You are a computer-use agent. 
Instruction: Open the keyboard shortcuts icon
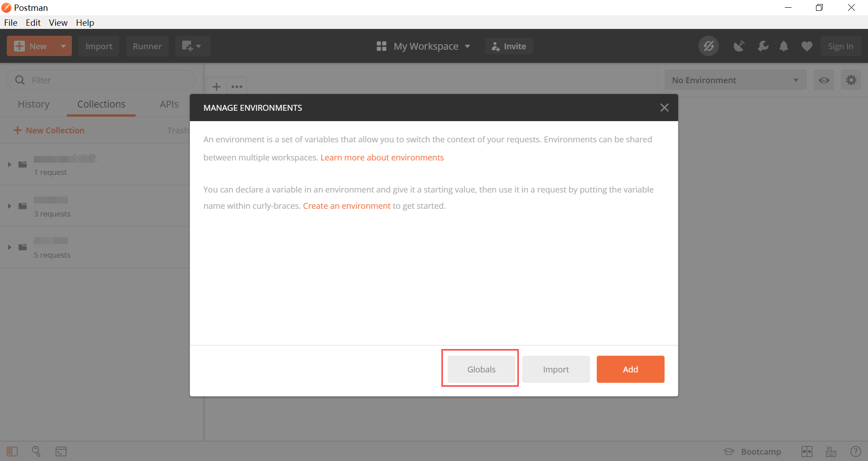tap(831, 452)
